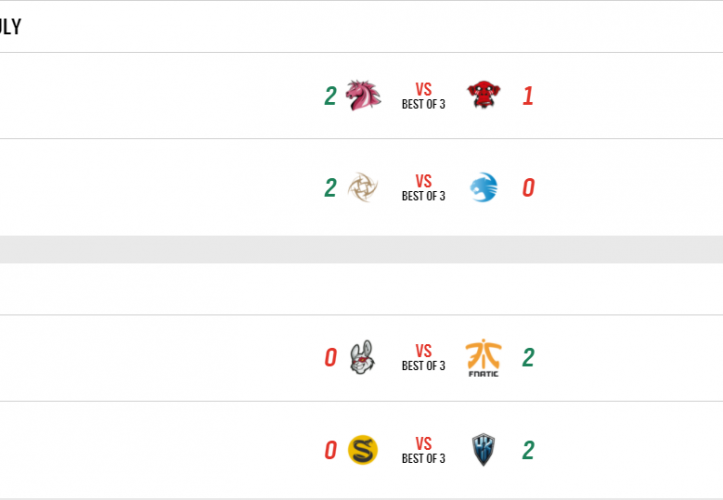Click the red score 0 beside Roccat logo
Screen dimensions: 723x500
(528, 187)
